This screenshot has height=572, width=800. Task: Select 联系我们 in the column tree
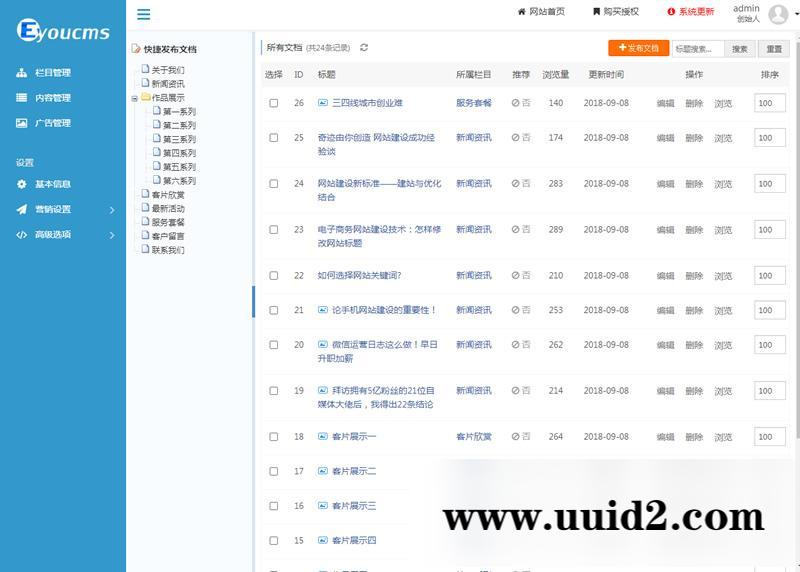point(168,250)
